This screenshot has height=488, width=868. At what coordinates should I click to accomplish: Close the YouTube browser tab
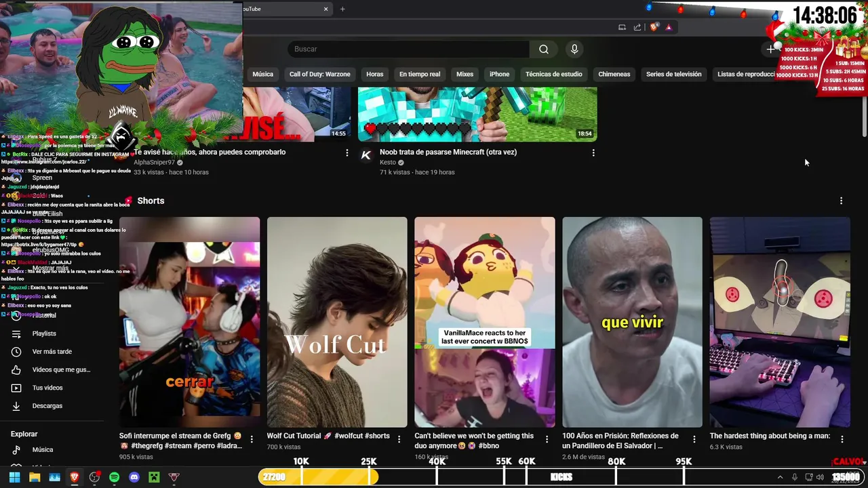[325, 9]
